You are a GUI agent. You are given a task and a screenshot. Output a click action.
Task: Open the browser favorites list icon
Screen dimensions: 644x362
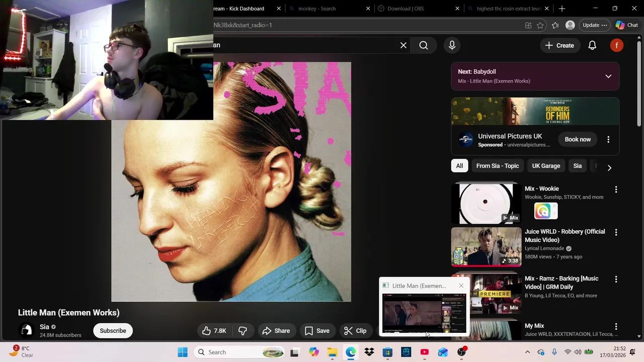pos(555,25)
